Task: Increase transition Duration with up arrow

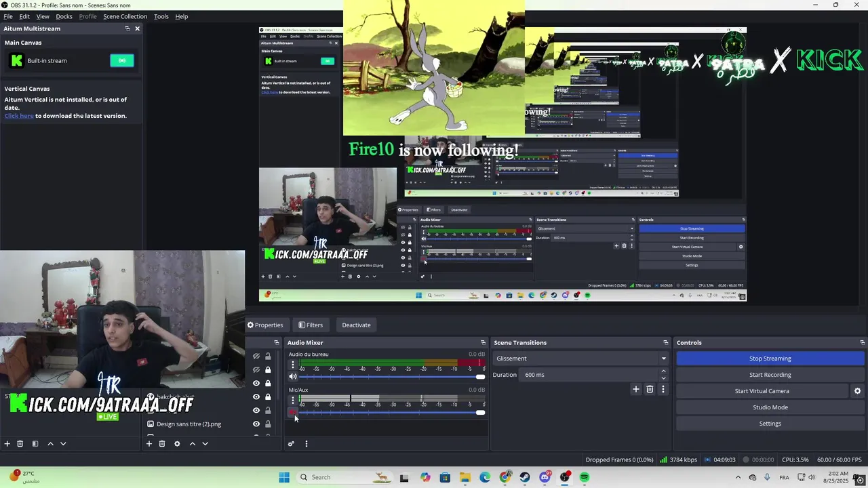Action: point(663,371)
